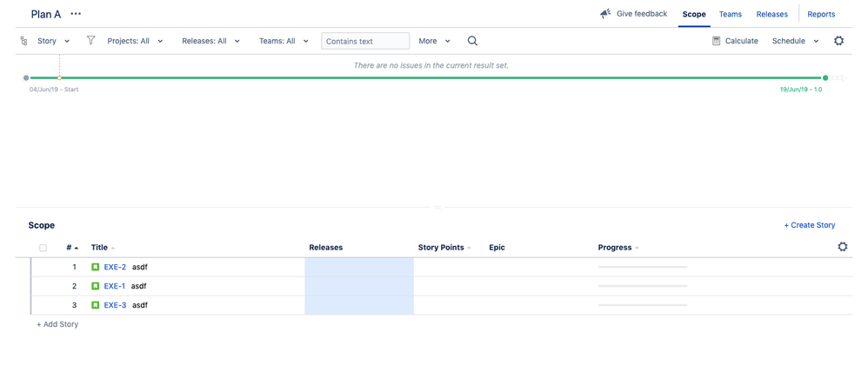Expand the Story hierarchy dropdown
The image size is (868, 365).
[52, 41]
